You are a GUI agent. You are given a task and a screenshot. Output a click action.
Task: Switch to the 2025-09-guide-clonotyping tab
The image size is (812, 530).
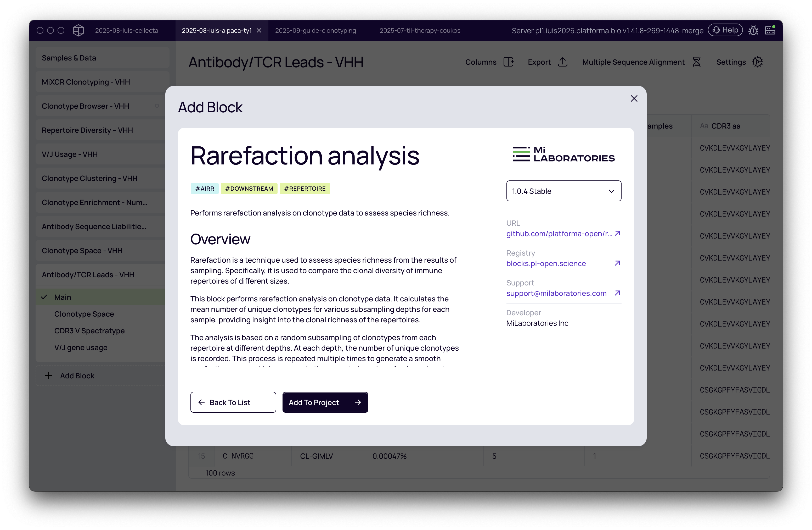(315, 30)
